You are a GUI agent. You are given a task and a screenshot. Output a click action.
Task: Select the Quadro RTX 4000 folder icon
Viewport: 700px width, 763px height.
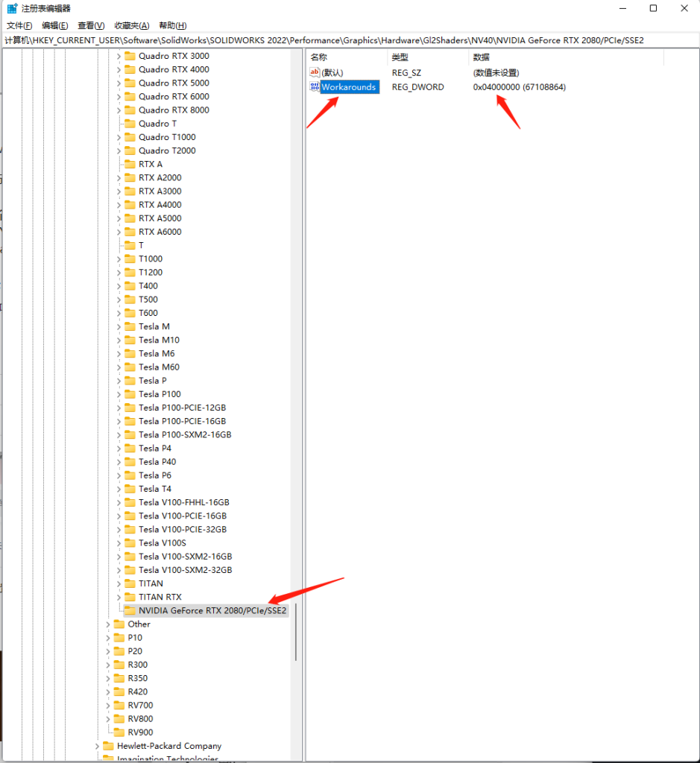pyautogui.click(x=130, y=69)
